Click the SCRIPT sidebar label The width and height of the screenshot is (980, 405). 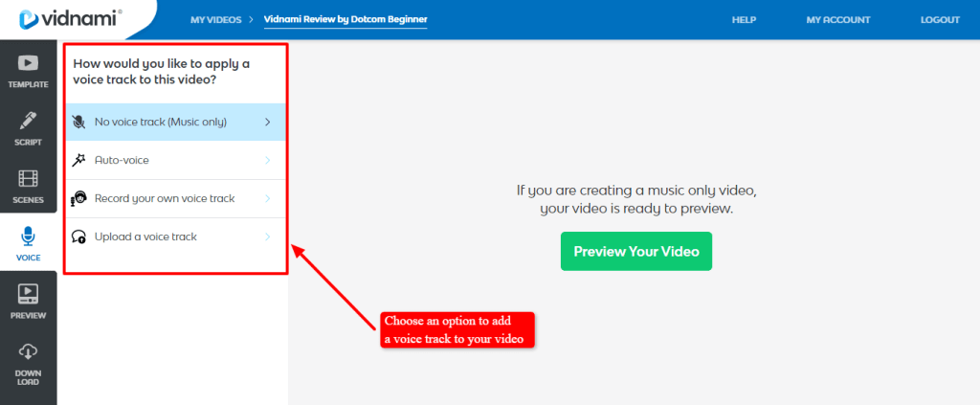point(28,142)
